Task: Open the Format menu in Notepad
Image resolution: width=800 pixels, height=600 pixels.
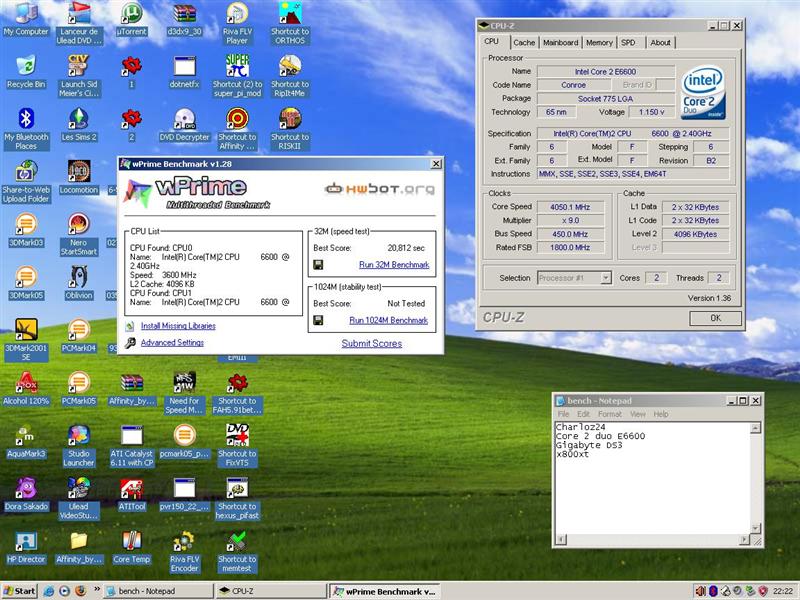Action: click(x=610, y=414)
